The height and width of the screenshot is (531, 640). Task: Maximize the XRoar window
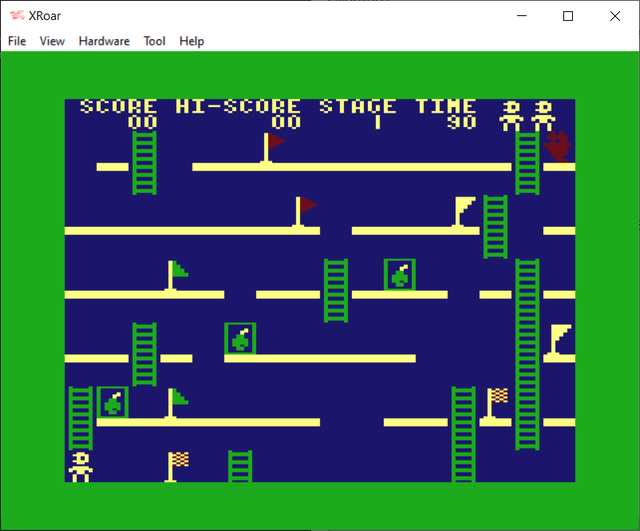[x=568, y=16]
